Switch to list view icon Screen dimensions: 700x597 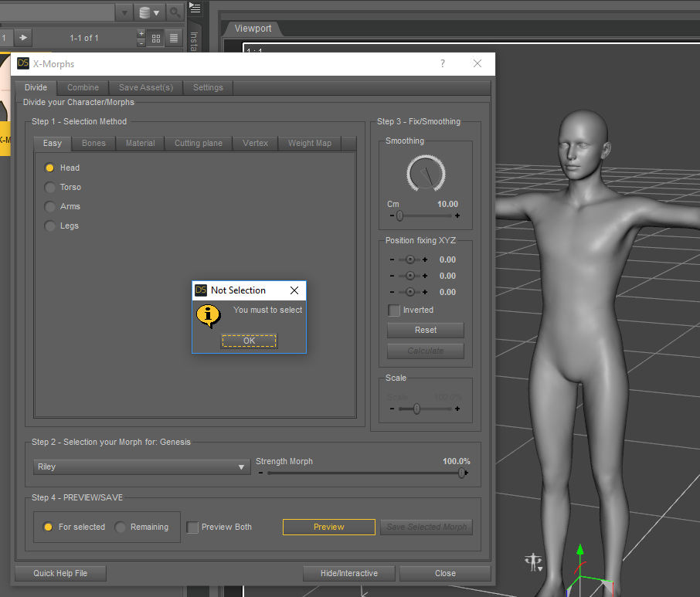tap(174, 38)
